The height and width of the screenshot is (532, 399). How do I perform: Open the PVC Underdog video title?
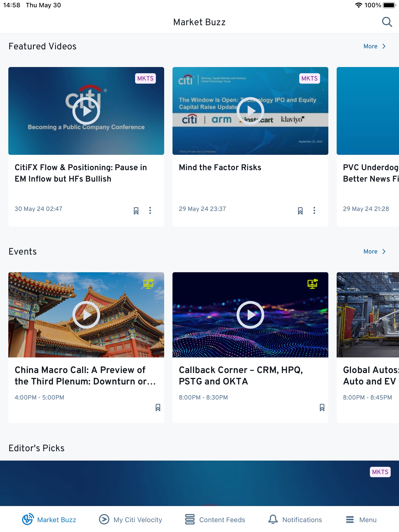click(371, 173)
